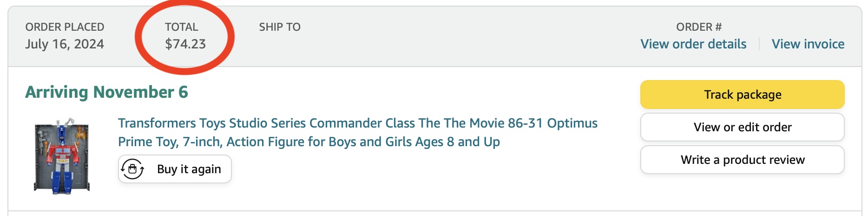
Task: Select the July 16, 2024 order date
Action: [65, 44]
